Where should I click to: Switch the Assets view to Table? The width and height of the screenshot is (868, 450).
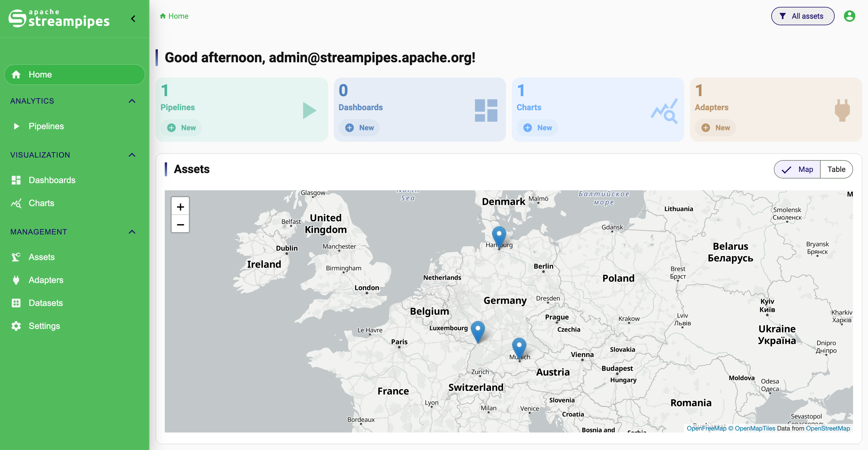(x=836, y=169)
